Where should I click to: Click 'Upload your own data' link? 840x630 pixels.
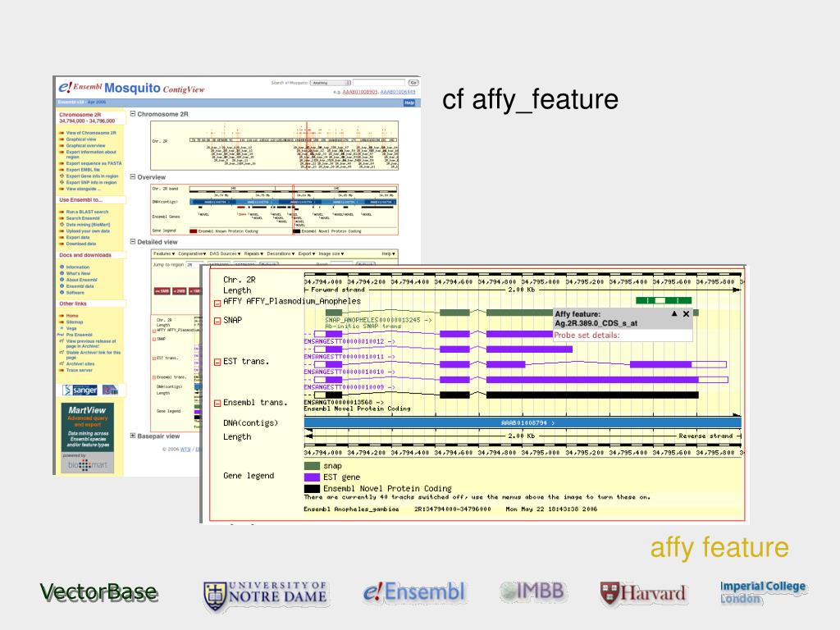(x=88, y=231)
